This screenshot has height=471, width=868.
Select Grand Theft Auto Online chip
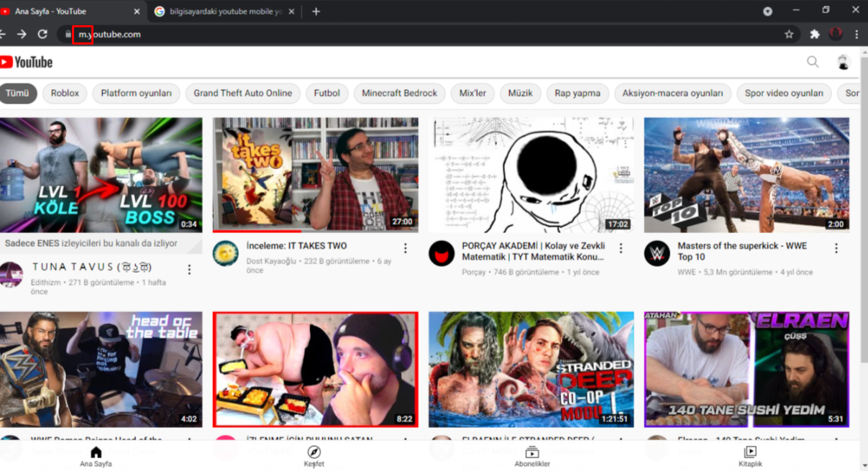click(242, 93)
